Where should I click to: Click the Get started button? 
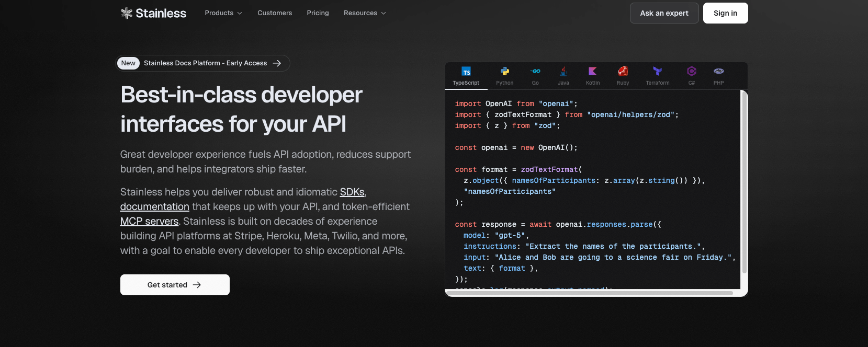click(175, 285)
